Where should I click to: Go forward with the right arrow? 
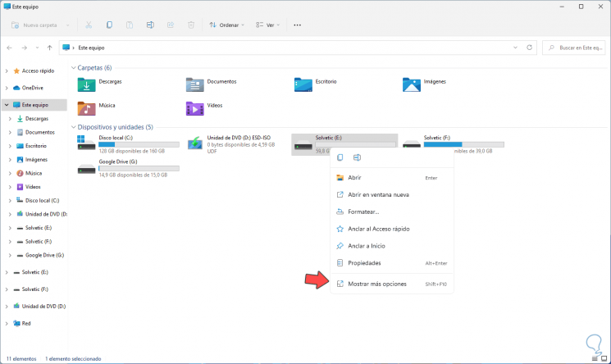click(x=24, y=48)
